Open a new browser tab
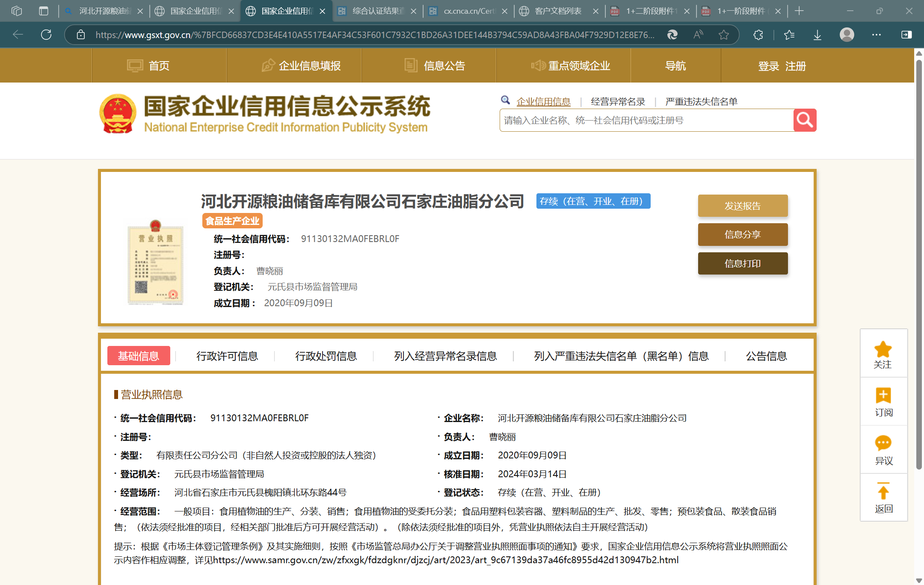 (x=799, y=11)
